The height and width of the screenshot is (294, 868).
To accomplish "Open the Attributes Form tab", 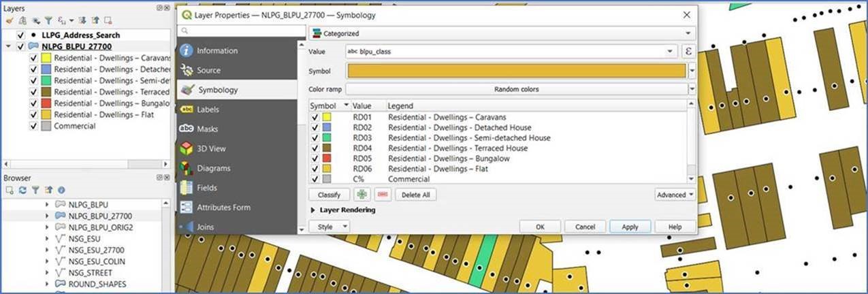I will pos(236,208).
